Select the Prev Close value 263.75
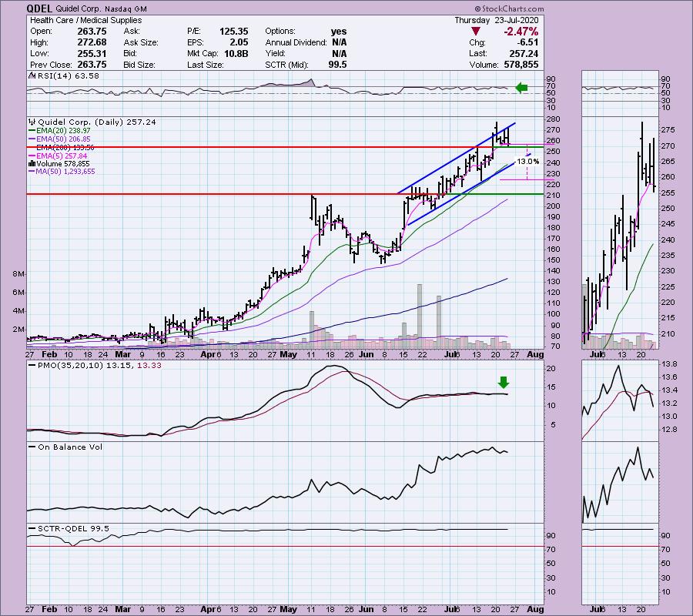This screenshot has width=693, height=616. [x=92, y=65]
